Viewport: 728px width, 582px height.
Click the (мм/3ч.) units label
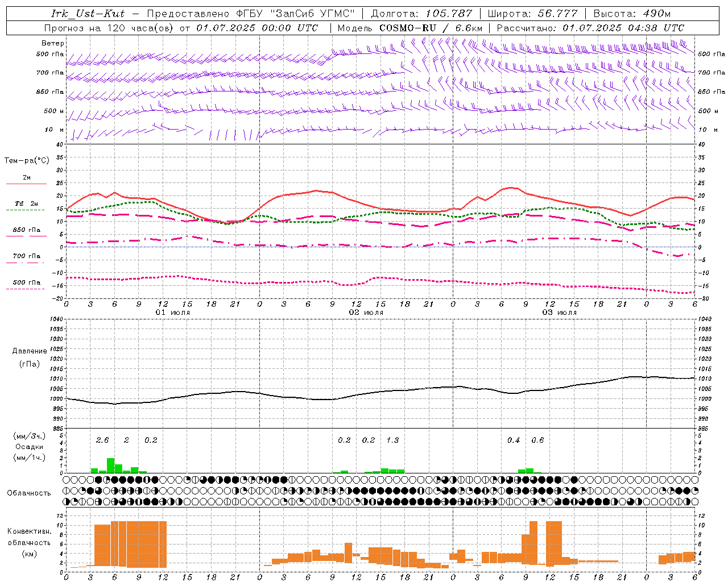click(30, 436)
